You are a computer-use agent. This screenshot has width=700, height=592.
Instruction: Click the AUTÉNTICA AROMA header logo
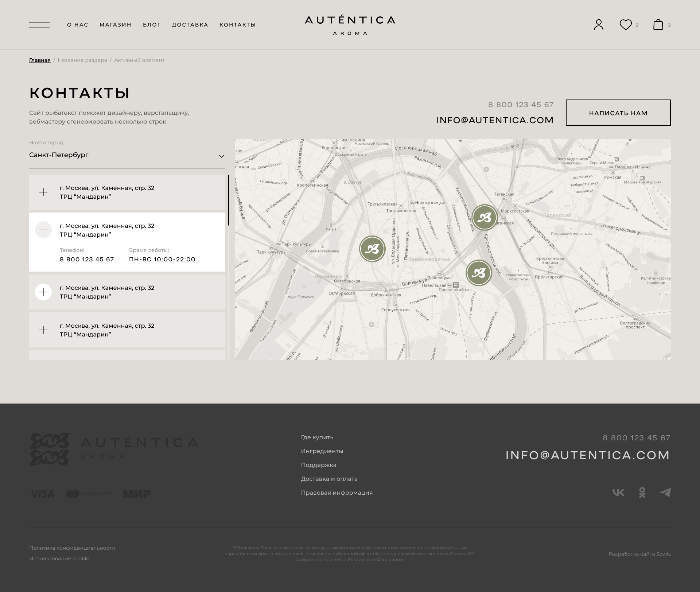tap(350, 25)
